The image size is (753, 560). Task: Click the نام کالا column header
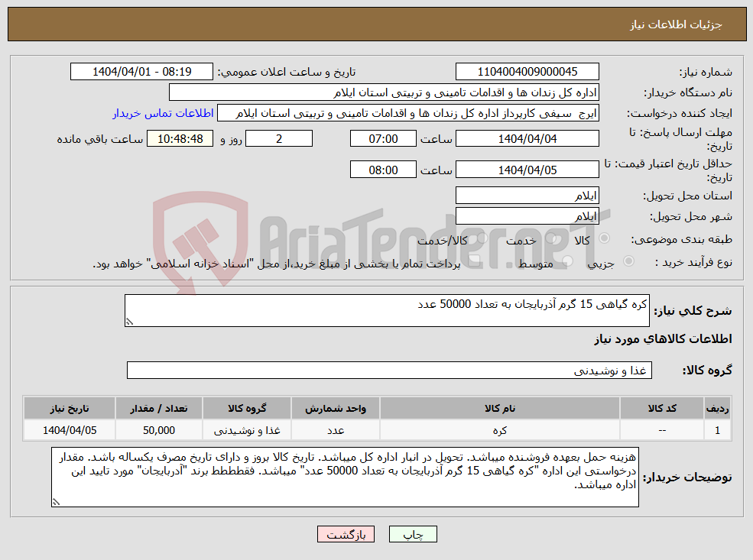(499, 409)
